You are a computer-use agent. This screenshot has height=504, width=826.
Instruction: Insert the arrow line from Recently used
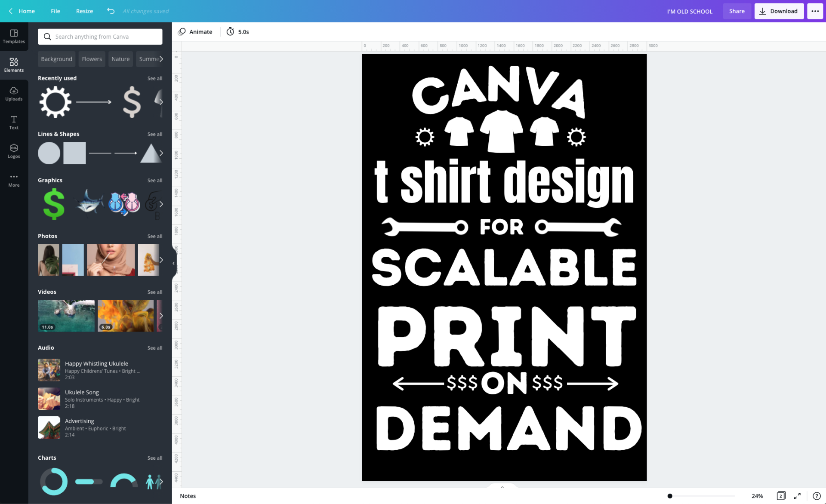pyautogui.click(x=94, y=102)
